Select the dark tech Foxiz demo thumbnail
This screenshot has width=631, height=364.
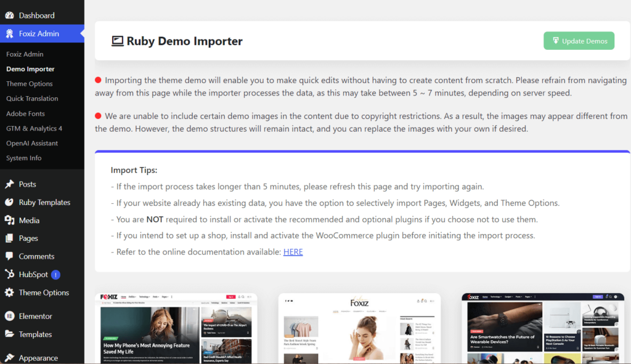(543, 329)
